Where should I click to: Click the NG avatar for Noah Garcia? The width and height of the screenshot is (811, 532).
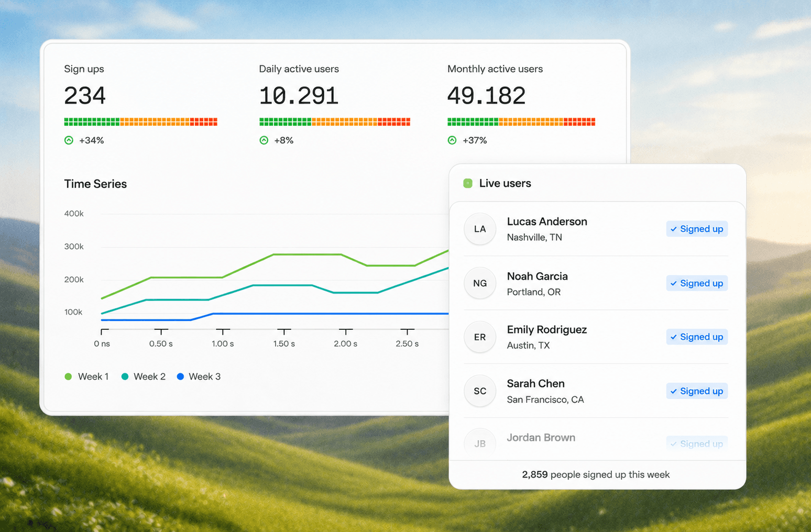[x=480, y=283]
